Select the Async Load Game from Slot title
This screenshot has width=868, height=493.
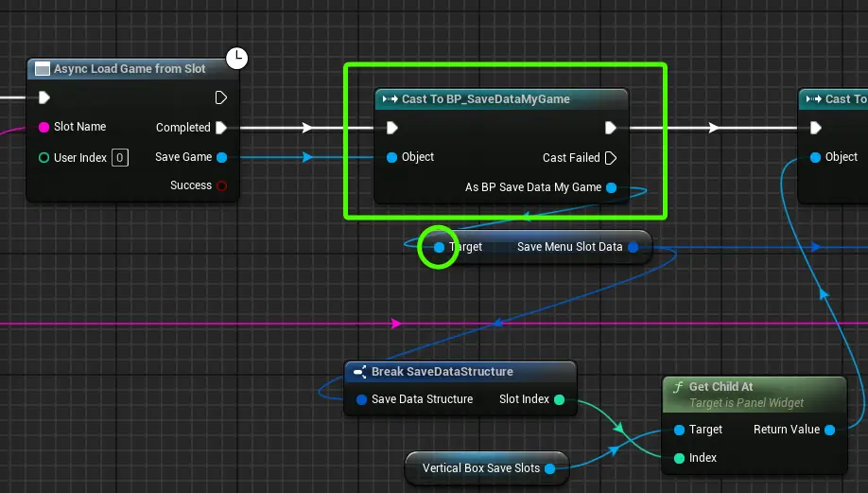(x=130, y=69)
